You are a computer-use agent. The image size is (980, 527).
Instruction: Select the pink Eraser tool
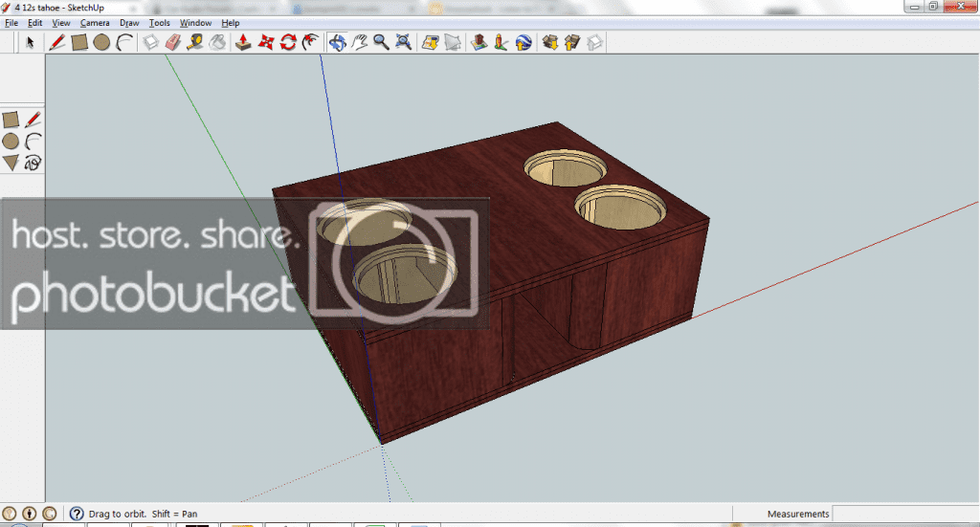tap(173, 42)
